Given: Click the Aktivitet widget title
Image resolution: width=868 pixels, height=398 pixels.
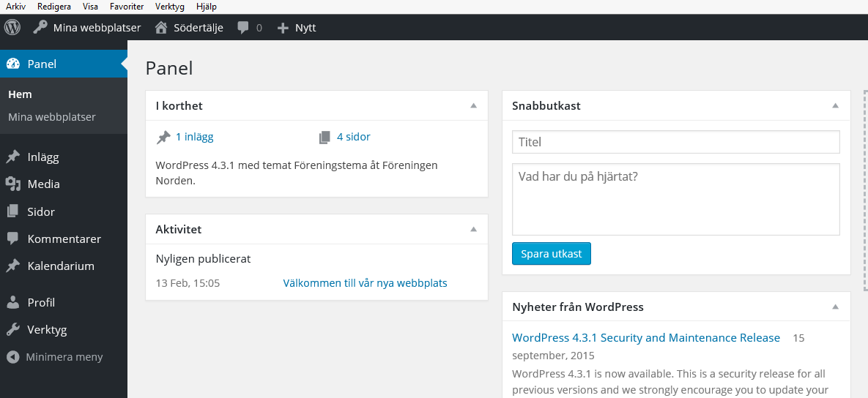Looking at the screenshot, I should [x=178, y=229].
